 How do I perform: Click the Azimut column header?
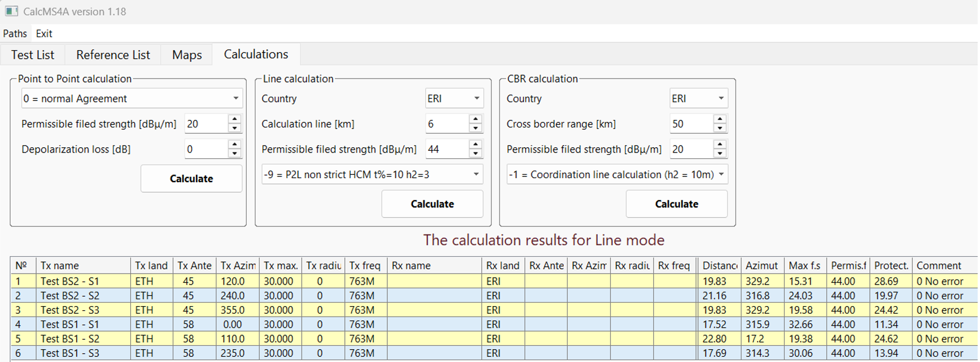pos(762,265)
